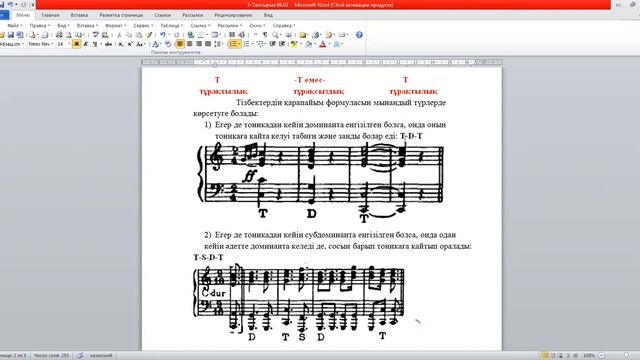Viewport: 640px width, 360px height.
Task: Click the red font color button
Action: [322, 44]
